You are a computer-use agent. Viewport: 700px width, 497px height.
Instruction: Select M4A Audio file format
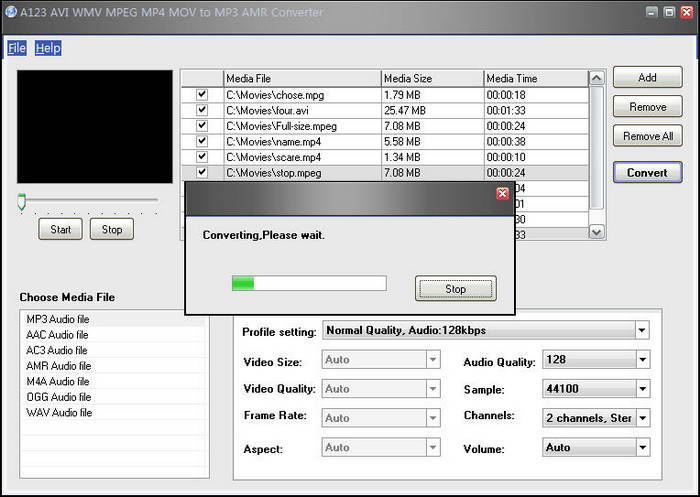point(114,382)
